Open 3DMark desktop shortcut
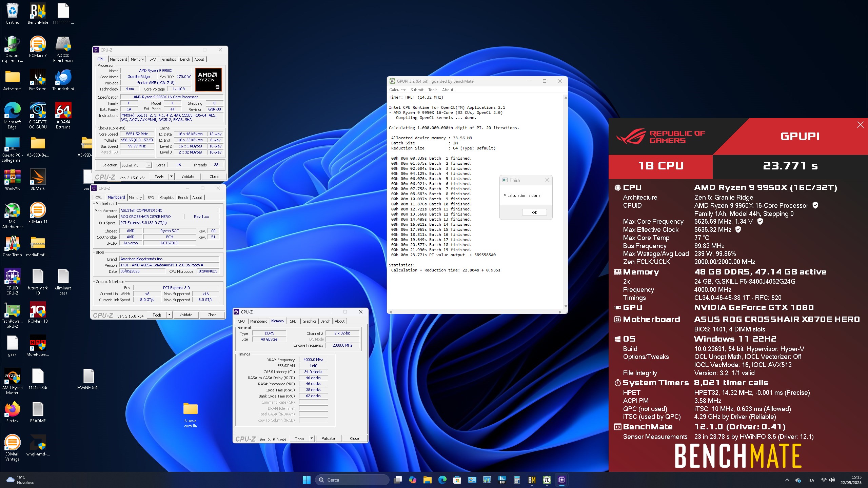This screenshot has height=488, width=868. (38, 180)
